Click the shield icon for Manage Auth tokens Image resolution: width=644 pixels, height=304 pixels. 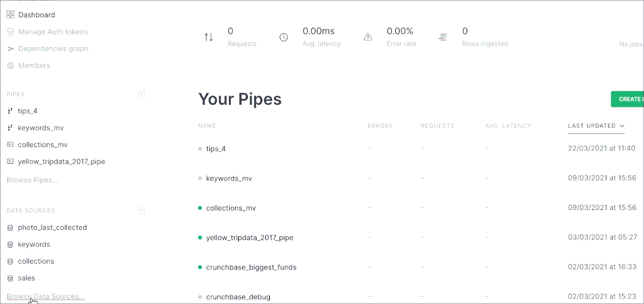pyautogui.click(x=10, y=32)
